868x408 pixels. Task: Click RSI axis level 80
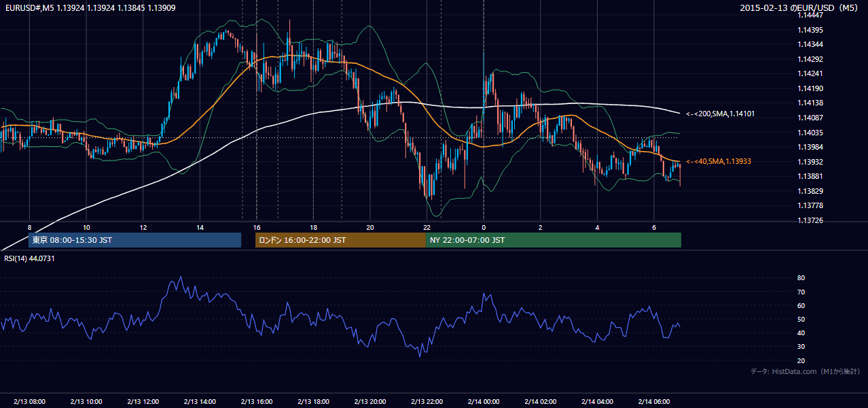[x=801, y=278]
